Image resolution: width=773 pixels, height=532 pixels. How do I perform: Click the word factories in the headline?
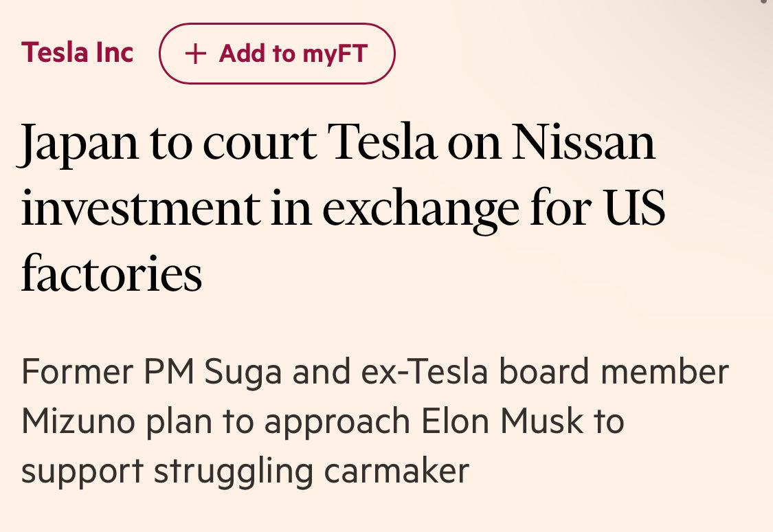point(111,273)
